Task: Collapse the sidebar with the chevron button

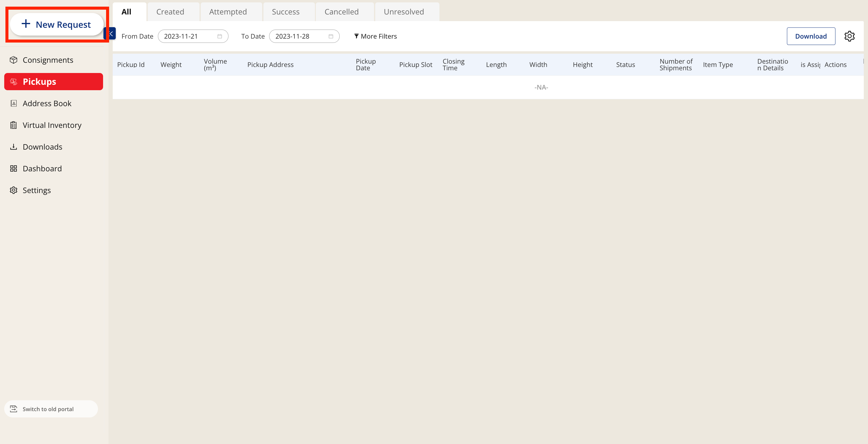Action: tap(111, 33)
